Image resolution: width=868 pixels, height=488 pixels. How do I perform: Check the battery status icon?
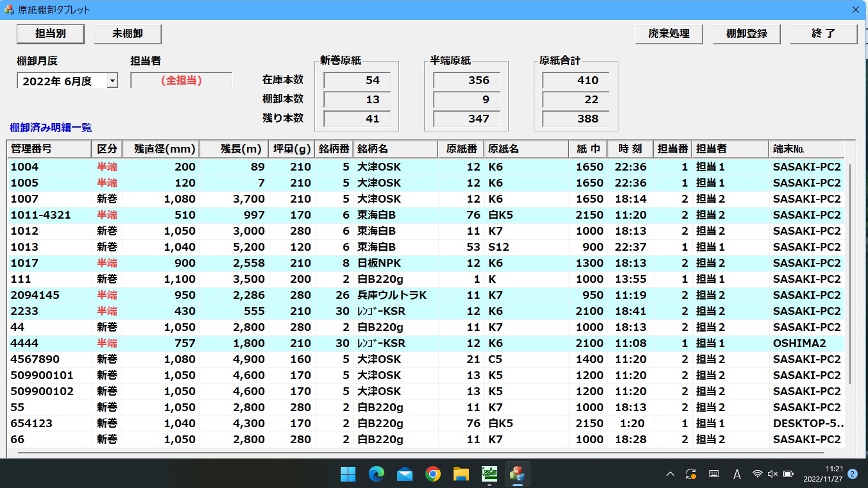click(x=789, y=474)
